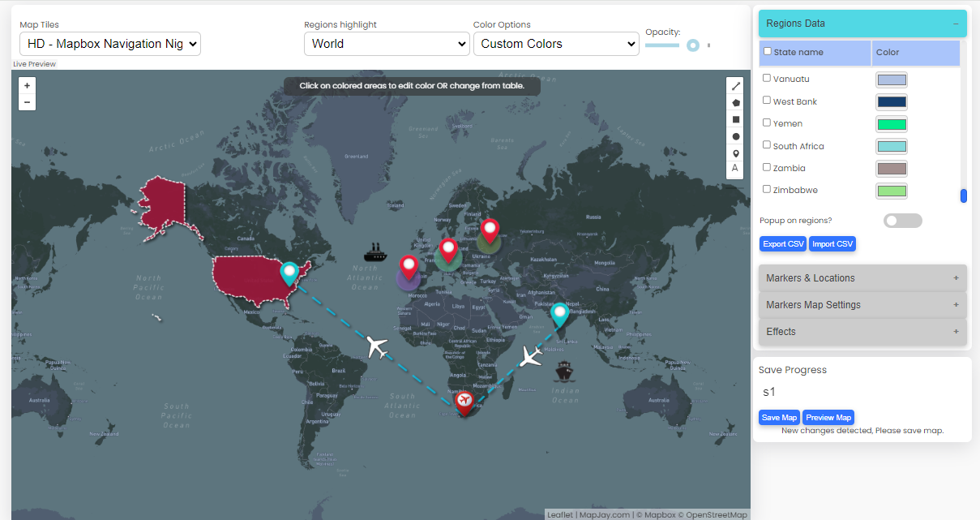Screen dimensions: 980x520
Task: Select the draw polyline tool
Action: click(x=735, y=85)
